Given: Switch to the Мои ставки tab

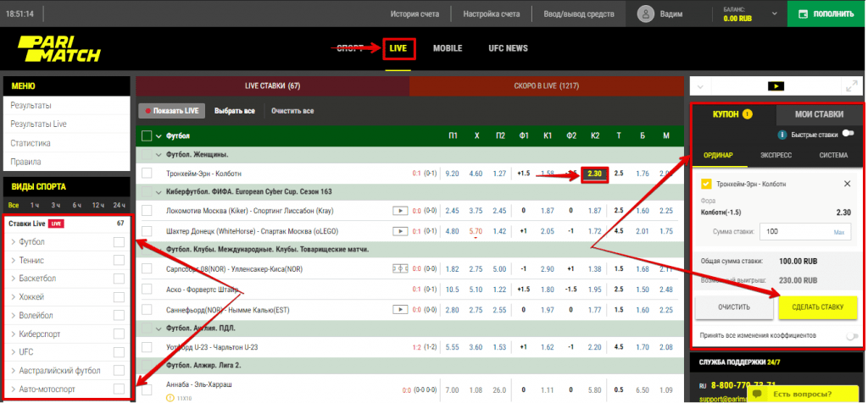Looking at the screenshot, I should pos(820,114).
